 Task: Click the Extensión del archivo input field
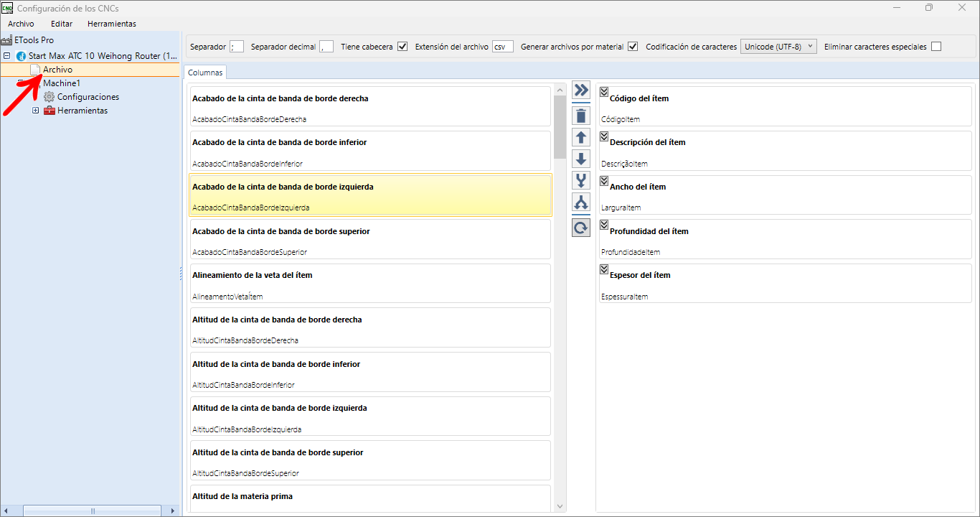503,47
